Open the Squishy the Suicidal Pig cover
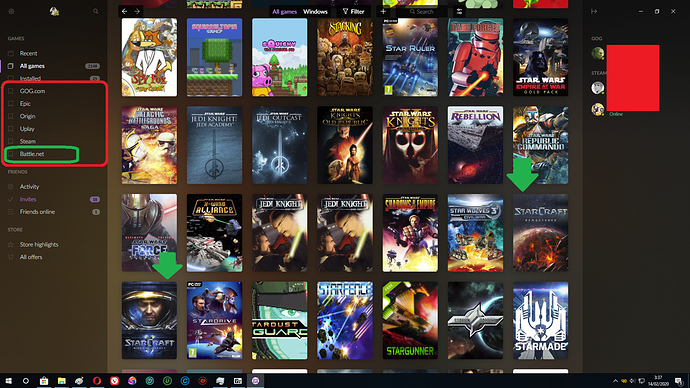 tap(279, 57)
